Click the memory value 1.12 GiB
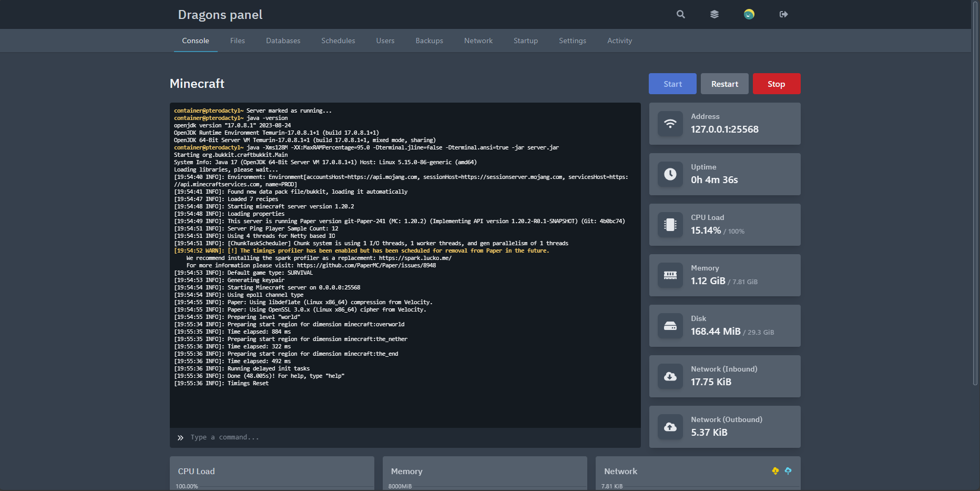This screenshot has width=980, height=491. (x=708, y=281)
